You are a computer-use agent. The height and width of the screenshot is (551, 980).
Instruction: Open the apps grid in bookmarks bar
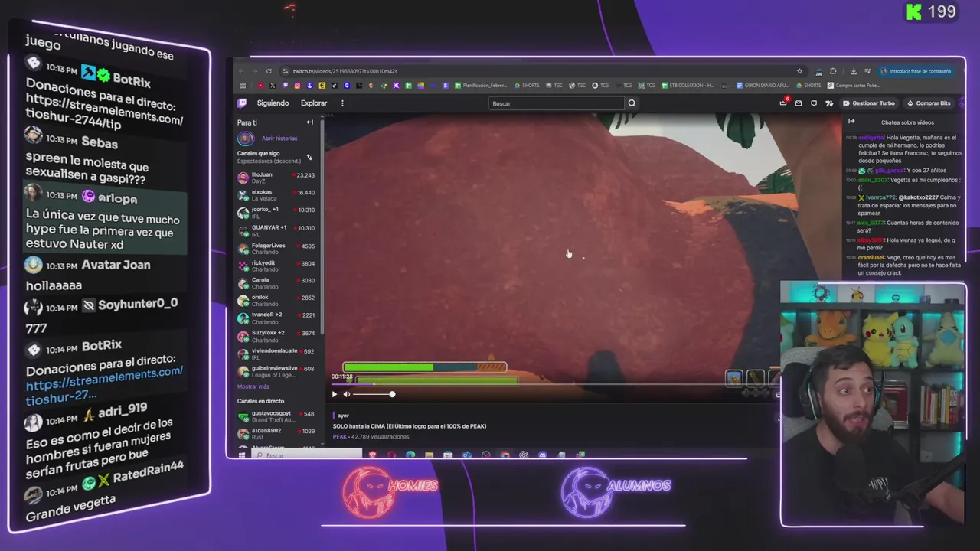pos(243,86)
